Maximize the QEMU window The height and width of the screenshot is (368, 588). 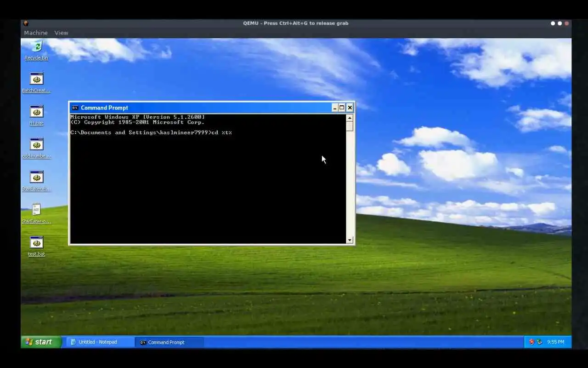tap(560, 23)
